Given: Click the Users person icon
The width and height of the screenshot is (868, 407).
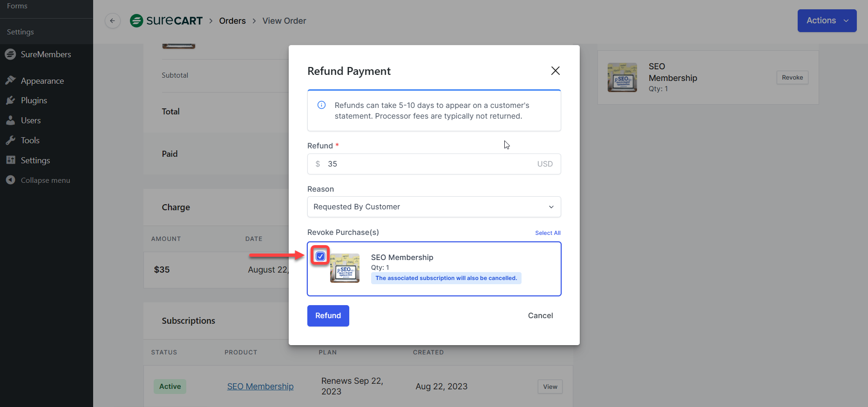Looking at the screenshot, I should point(10,120).
